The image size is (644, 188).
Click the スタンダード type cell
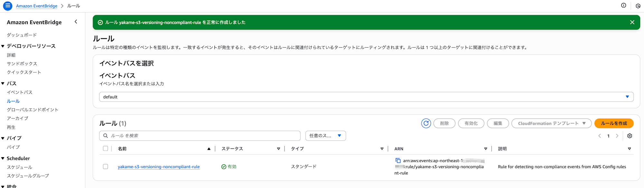pyautogui.click(x=304, y=166)
